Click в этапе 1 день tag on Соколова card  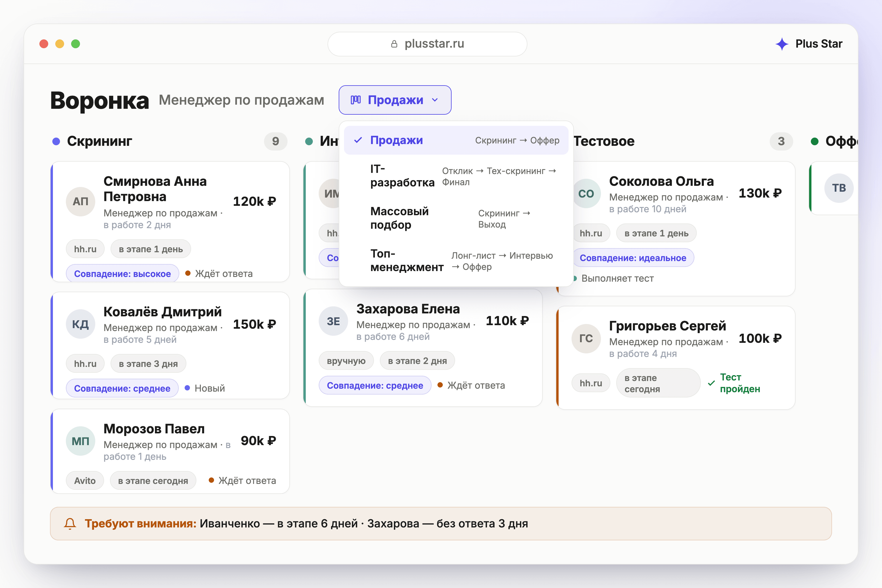tap(656, 233)
